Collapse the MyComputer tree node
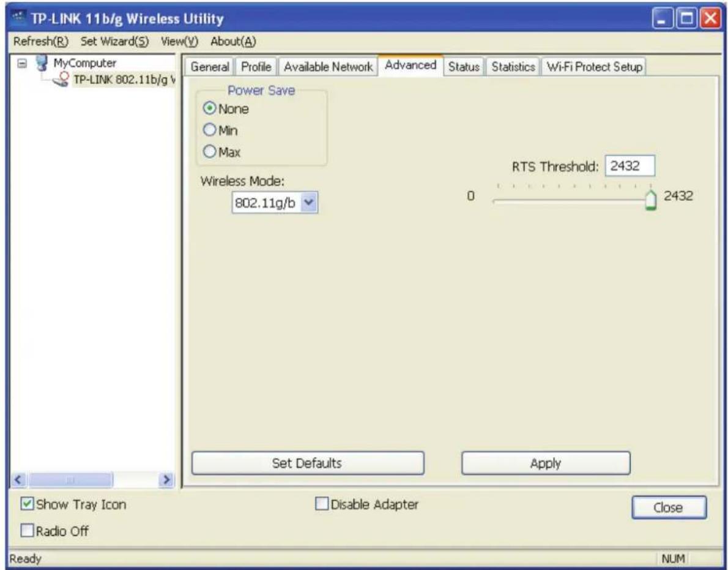This screenshot has width=728, height=570. [22, 63]
